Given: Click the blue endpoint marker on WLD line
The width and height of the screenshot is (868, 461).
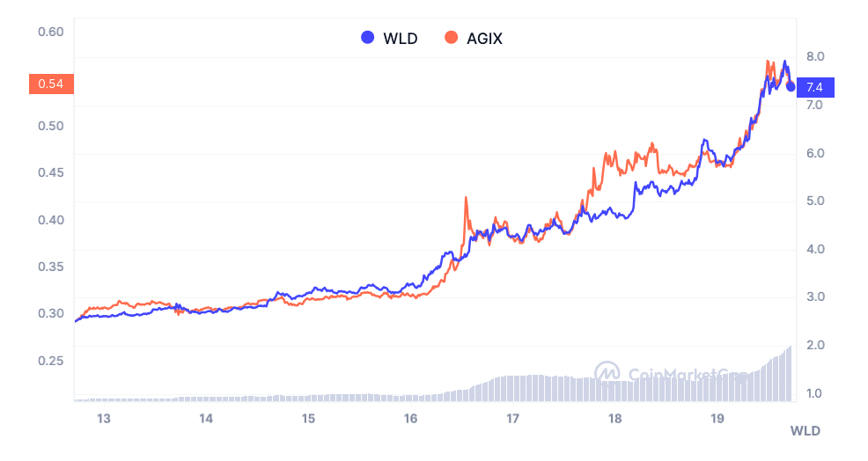Looking at the screenshot, I should [x=791, y=86].
